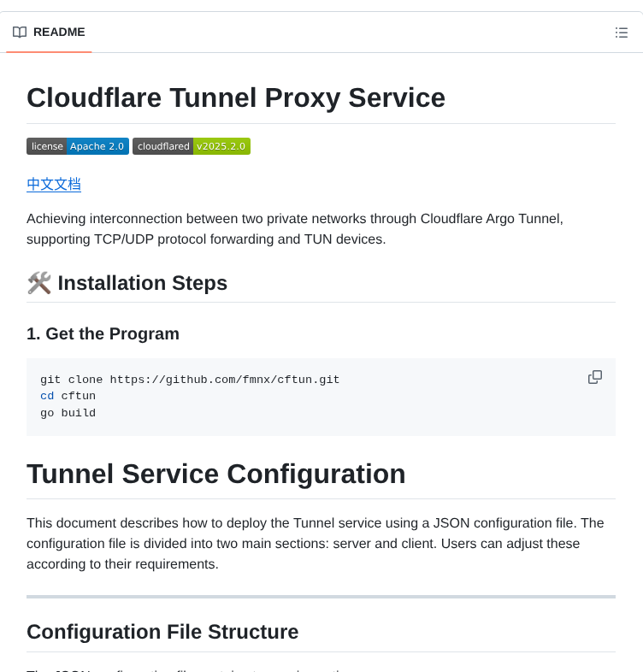
Task: Click the Configuration File Structure heading
Action: pyautogui.click(x=162, y=632)
